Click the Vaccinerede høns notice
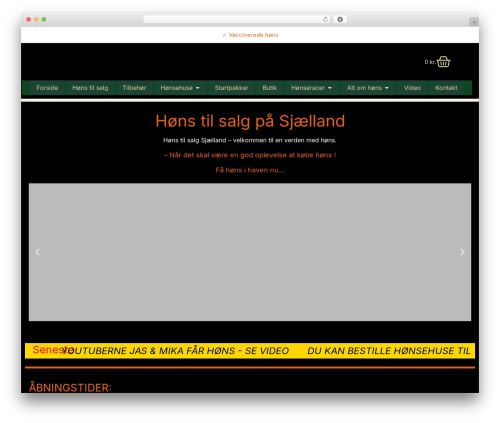 coord(250,35)
